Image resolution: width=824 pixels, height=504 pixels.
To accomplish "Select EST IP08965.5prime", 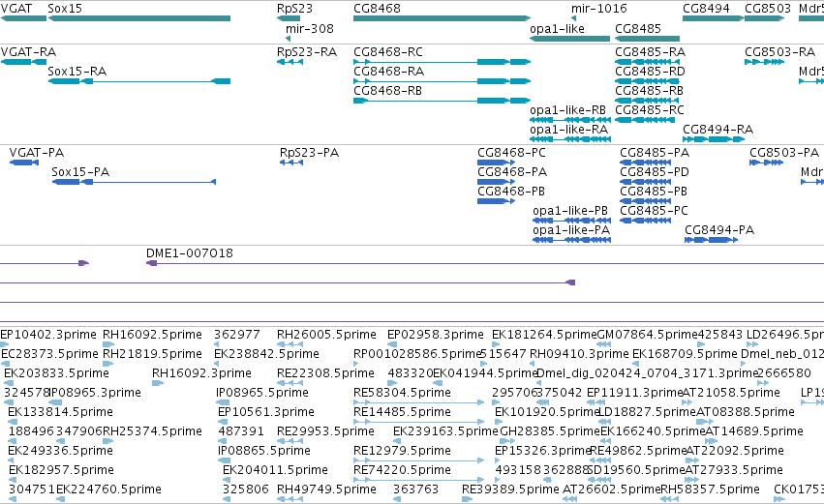I will (262, 393).
